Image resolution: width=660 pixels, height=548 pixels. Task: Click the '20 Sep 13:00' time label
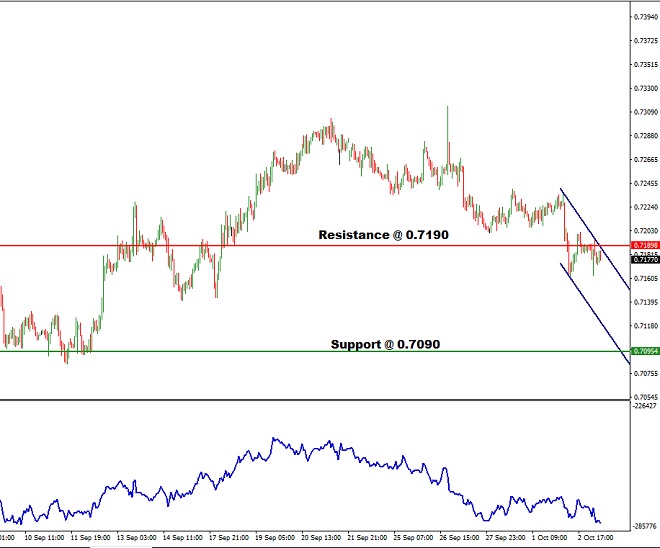[x=321, y=537]
